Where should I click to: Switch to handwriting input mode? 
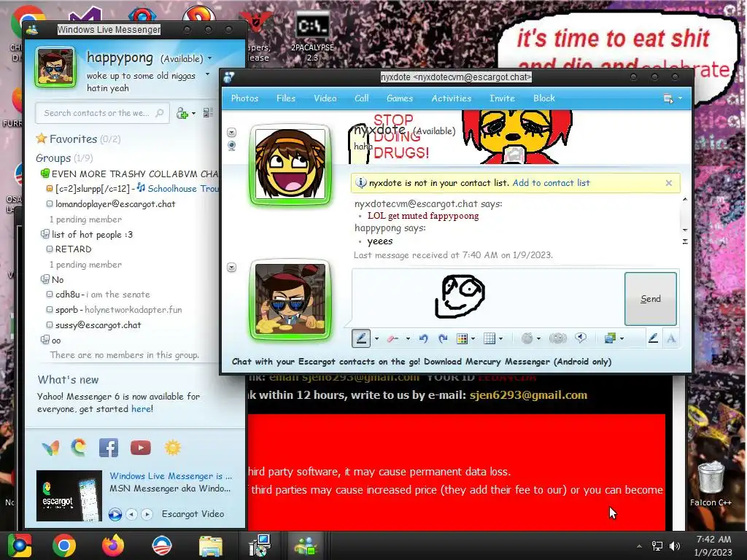pyautogui.click(x=653, y=338)
